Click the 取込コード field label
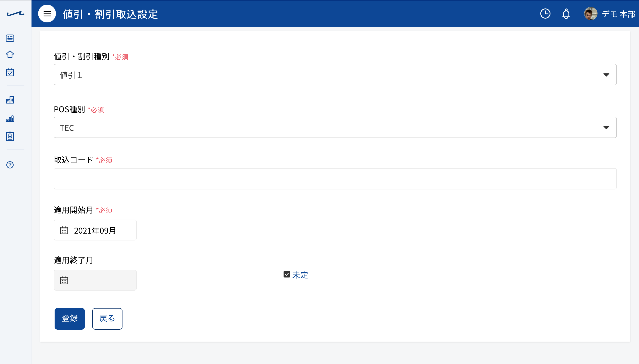This screenshot has height=364, width=639. 73,160
